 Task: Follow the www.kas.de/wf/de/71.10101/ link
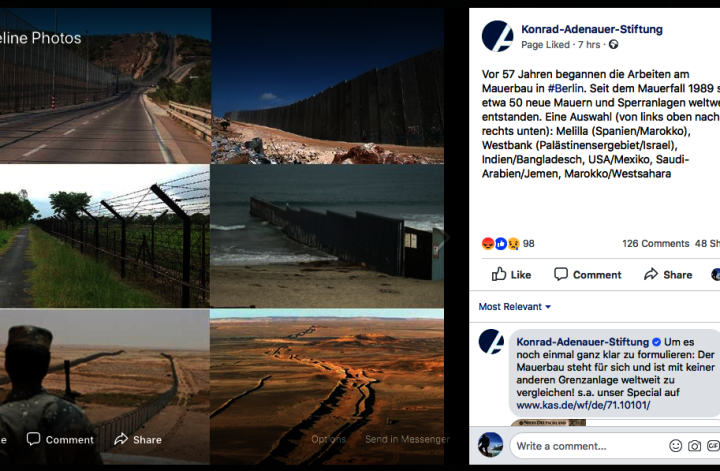[x=583, y=405]
